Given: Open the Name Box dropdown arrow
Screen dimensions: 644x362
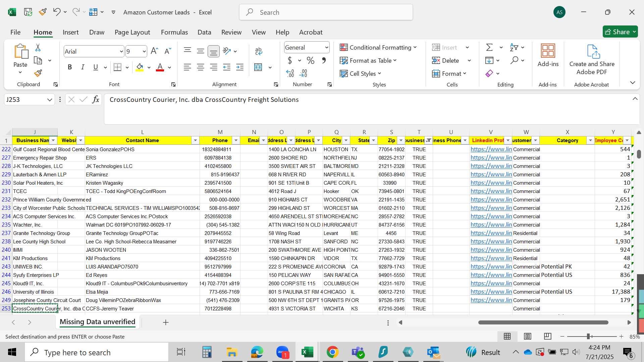Looking at the screenshot, I should pos(50,100).
